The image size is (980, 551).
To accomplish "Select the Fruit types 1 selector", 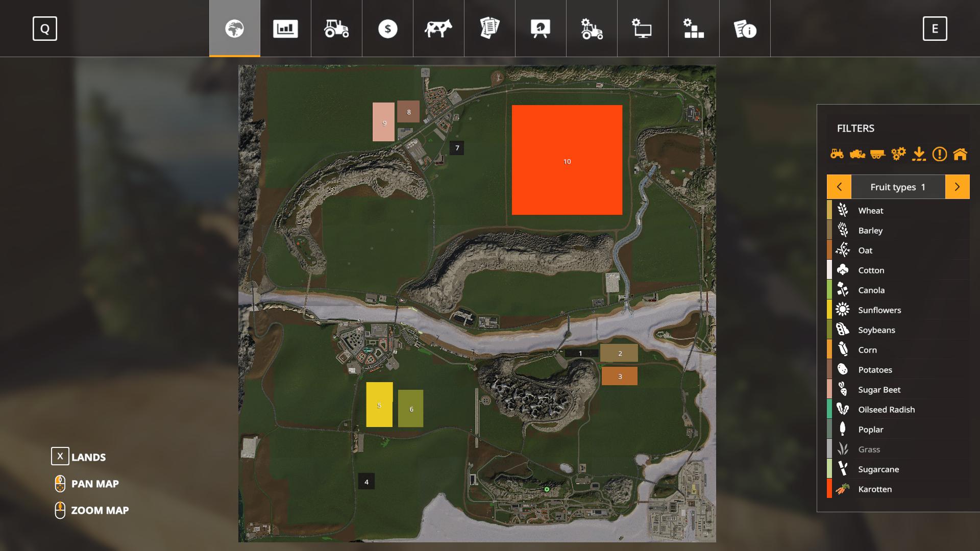I will [898, 187].
